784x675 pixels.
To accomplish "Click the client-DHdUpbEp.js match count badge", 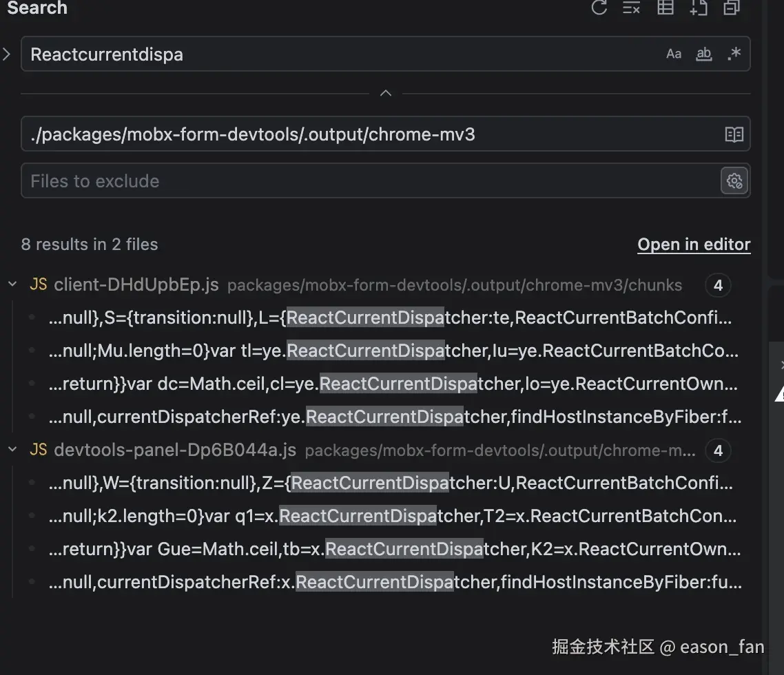I will pyautogui.click(x=718, y=285).
